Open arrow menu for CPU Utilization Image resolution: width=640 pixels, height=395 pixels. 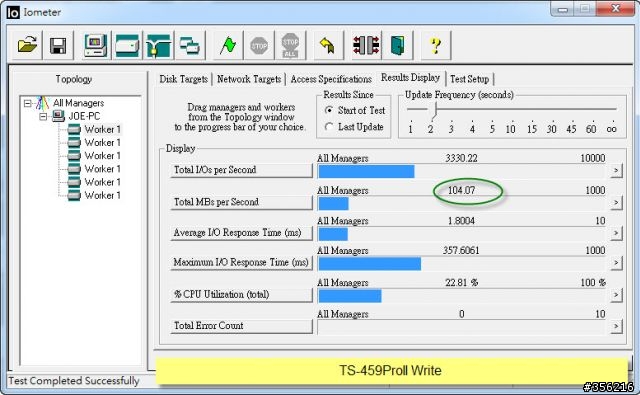[x=616, y=295]
